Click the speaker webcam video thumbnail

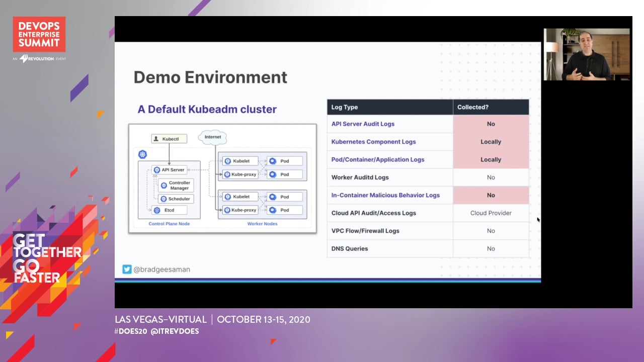587,54
